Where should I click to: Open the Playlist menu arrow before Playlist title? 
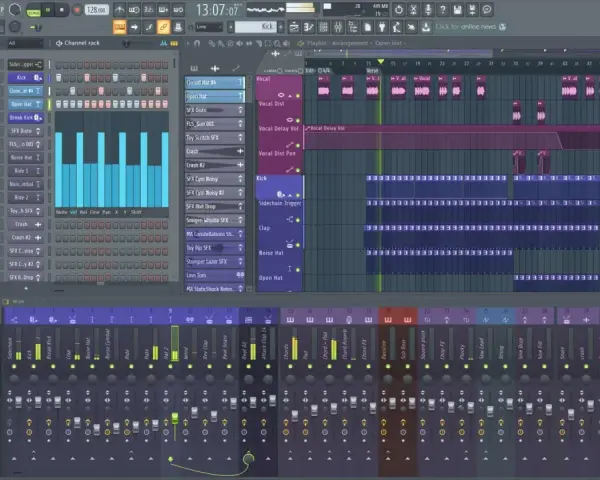188,43
